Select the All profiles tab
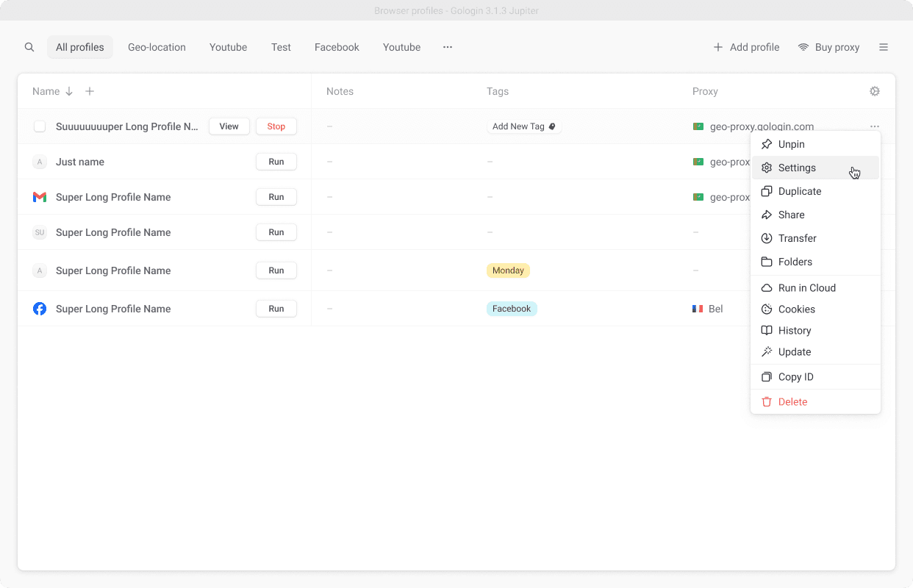 click(80, 47)
